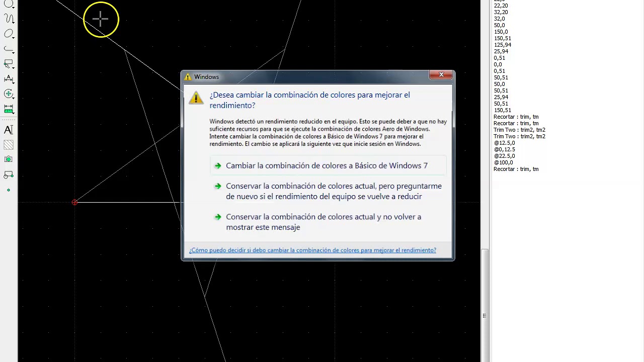Click the '32,0' history line
644x362 pixels.
coord(499,19)
